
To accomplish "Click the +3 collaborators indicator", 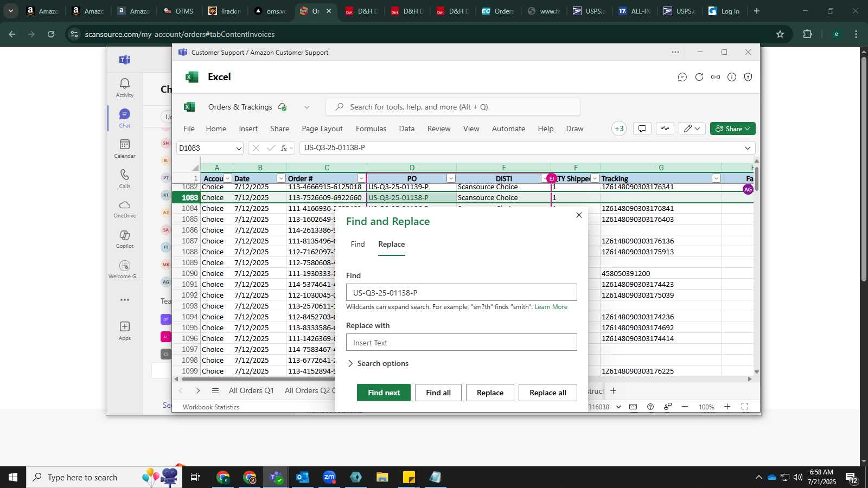I will pos(619,129).
